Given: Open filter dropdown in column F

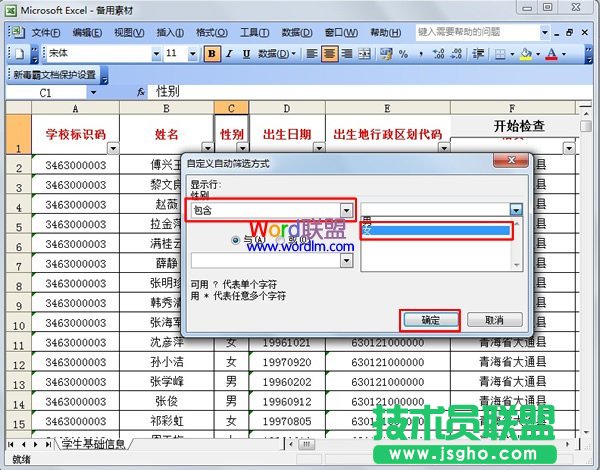Looking at the screenshot, I should (569, 148).
